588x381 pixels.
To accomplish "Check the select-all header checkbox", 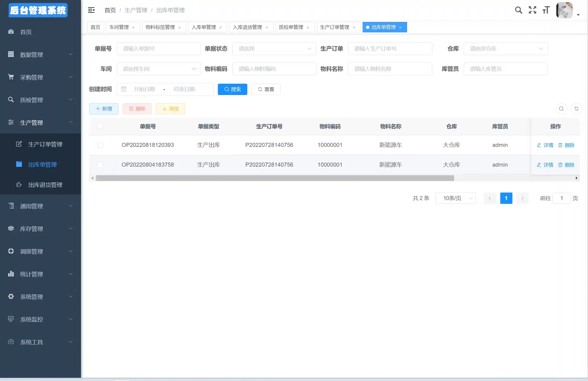I will [100, 126].
